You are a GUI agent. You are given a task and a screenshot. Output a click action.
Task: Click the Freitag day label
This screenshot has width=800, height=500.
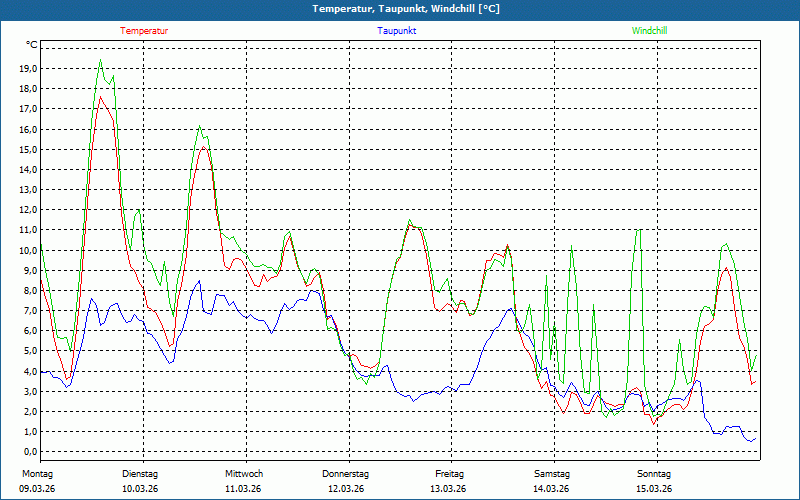pyautogui.click(x=449, y=474)
